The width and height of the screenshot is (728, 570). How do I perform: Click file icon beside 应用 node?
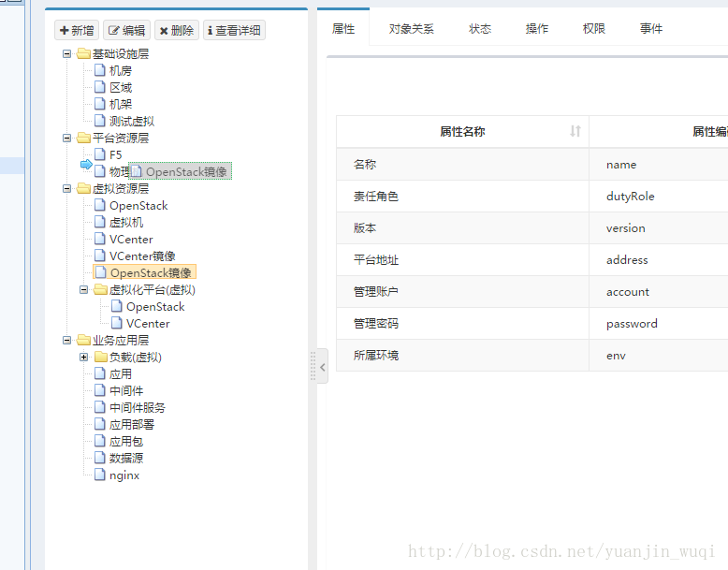100,374
